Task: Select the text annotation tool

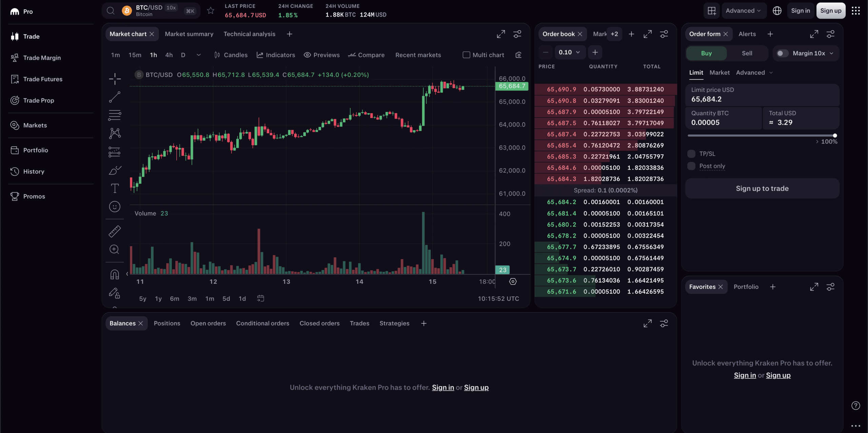Action: (115, 188)
